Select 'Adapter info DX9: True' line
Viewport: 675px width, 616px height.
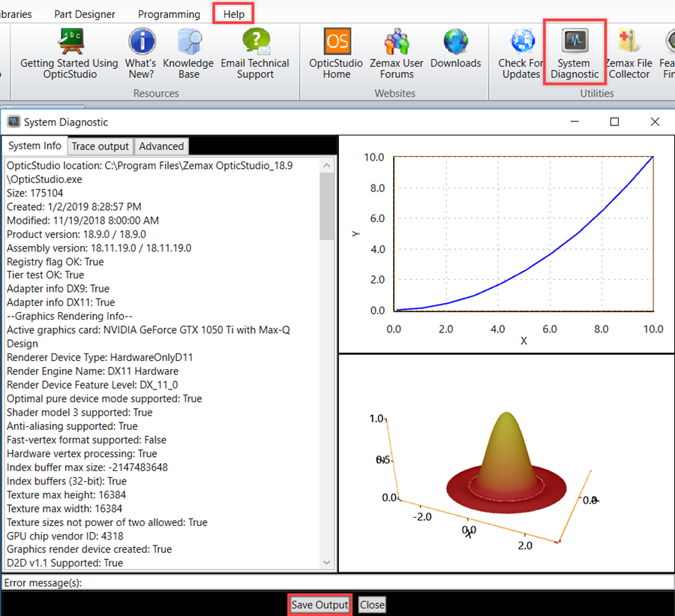pyautogui.click(x=58, y=289)
